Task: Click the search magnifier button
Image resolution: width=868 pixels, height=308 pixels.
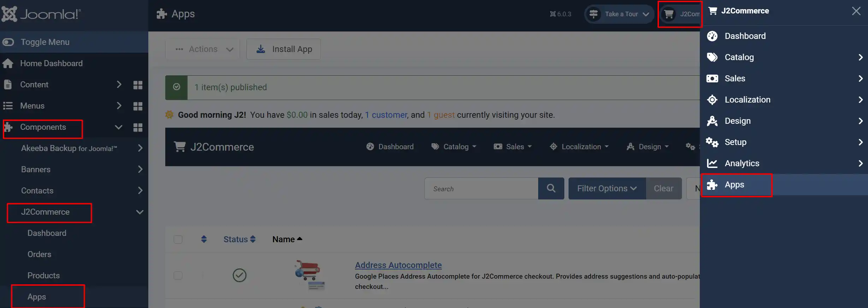Action: pos(551,189)
